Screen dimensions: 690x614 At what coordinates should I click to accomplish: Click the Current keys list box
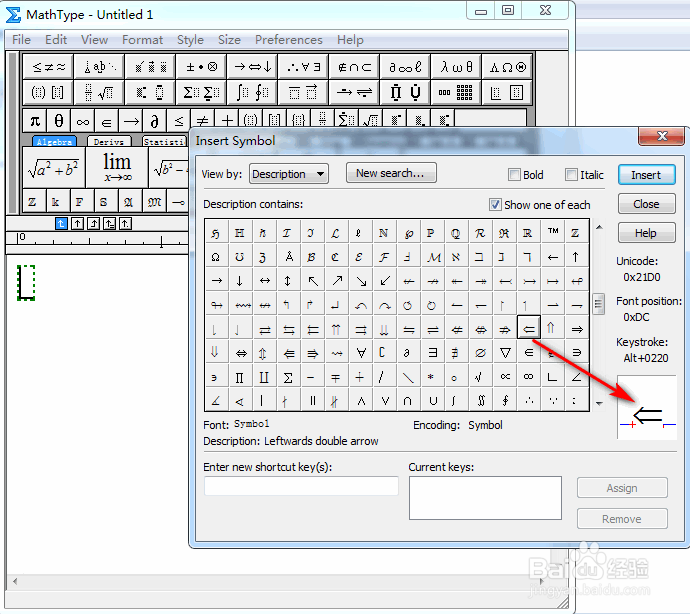point(485,498)
